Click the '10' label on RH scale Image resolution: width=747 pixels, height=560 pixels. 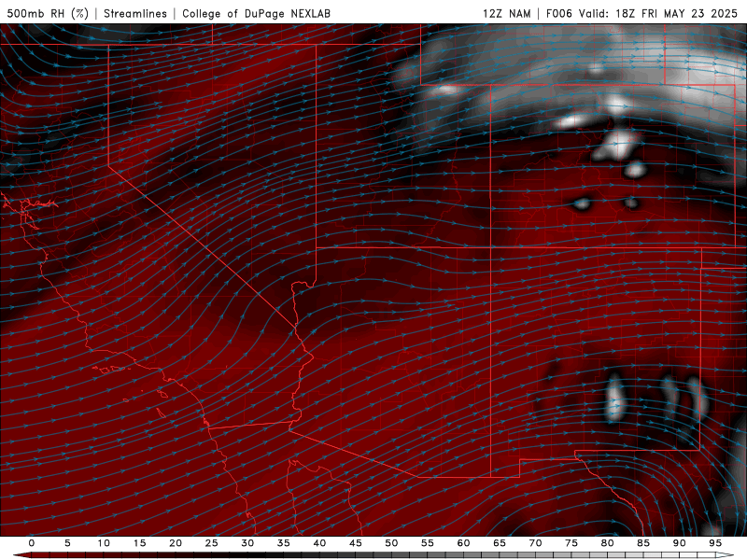(x=104, y=543)
